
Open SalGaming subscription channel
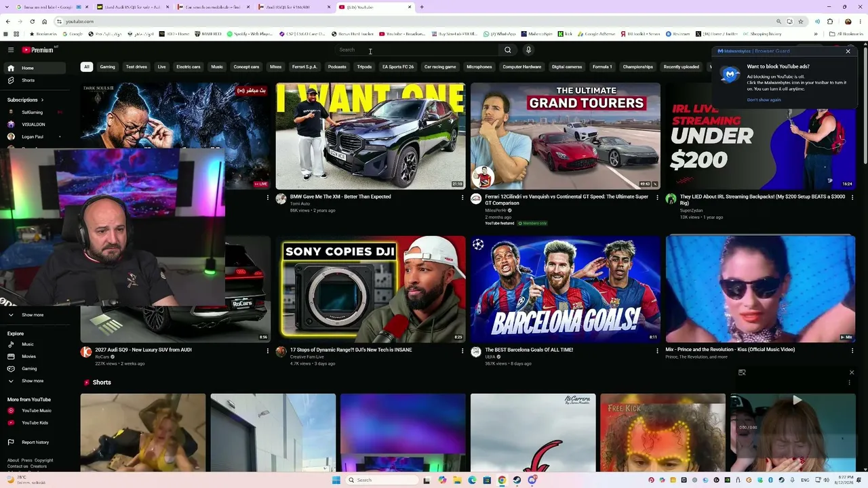pos(36,113)
